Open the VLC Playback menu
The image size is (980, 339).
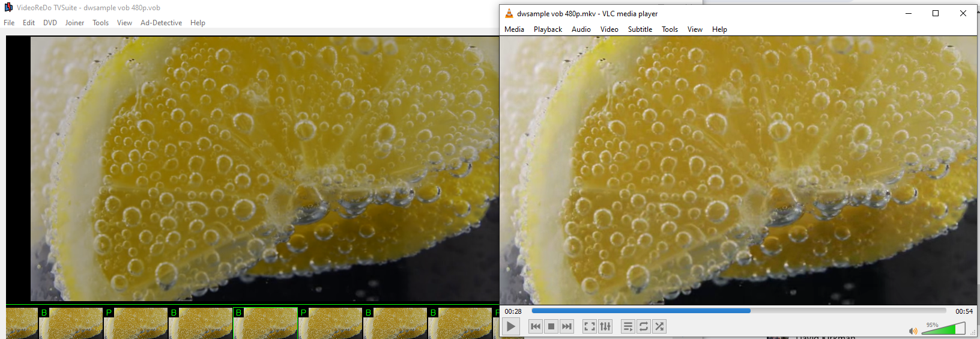[x=548, y=29]
